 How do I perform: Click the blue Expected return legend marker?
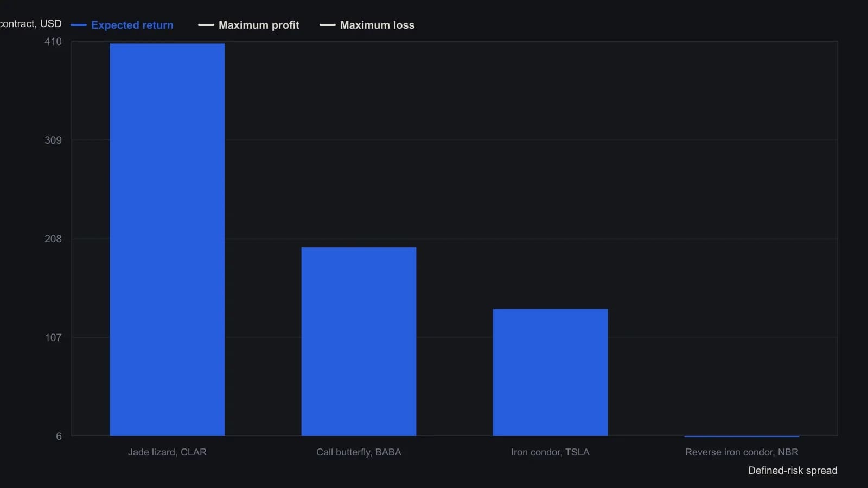[x=79, y=25]
